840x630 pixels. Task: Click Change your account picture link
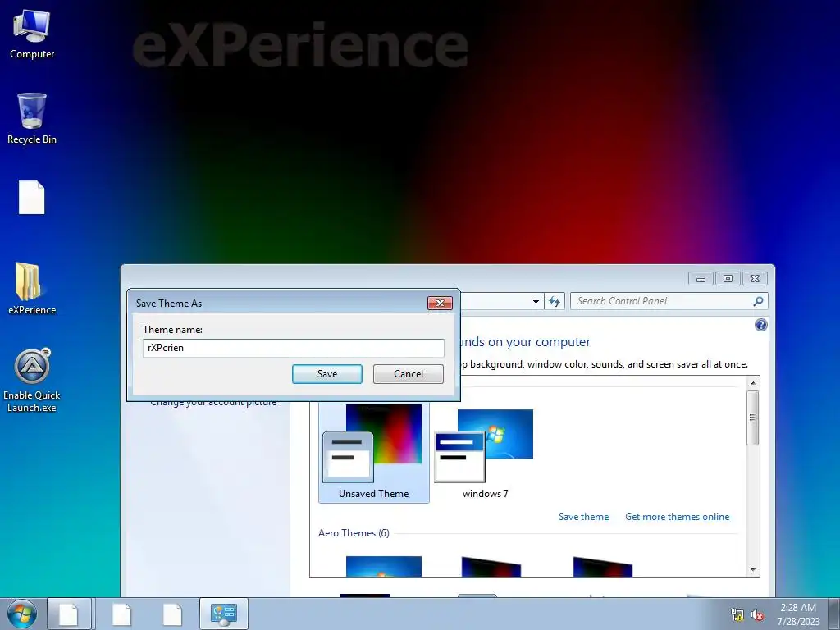tap(213, 403)
